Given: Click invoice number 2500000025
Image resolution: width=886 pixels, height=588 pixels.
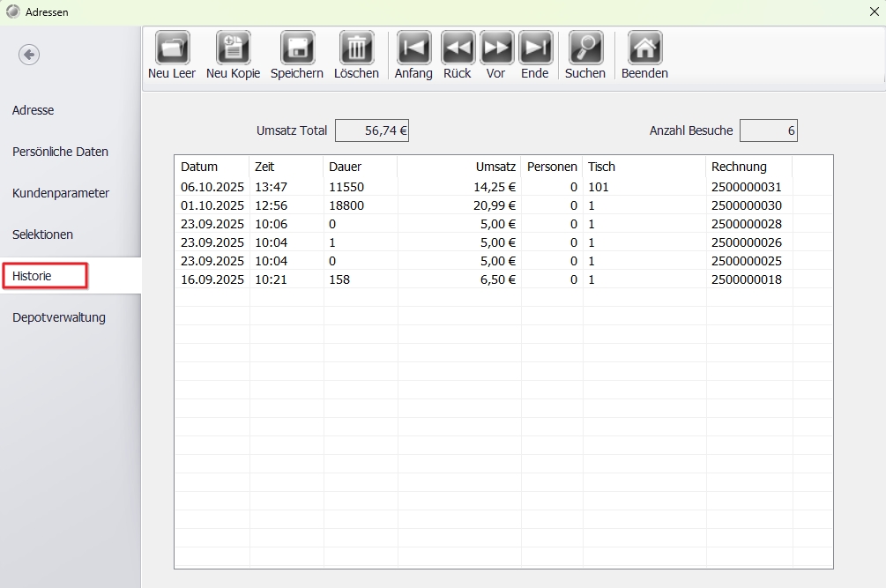Looking at the screenshot, I should [747, 262].
